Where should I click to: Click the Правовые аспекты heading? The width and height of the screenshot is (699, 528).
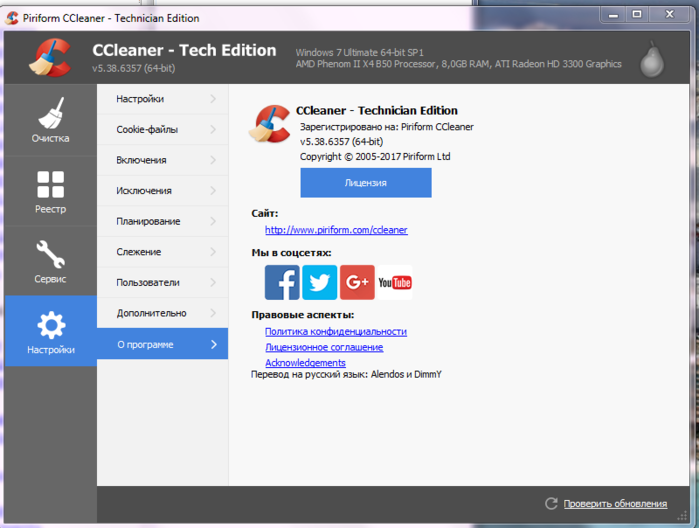pos(303,315)
